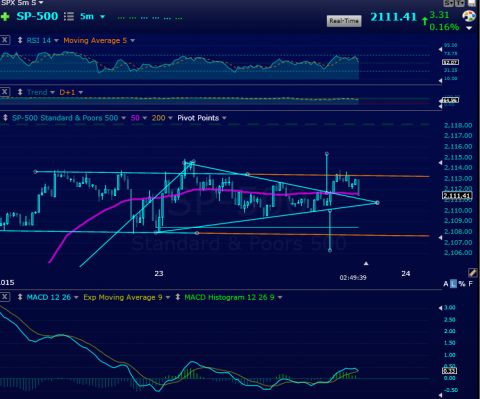Screen dimensions: 480x399
Task: Click the current price label 2,111.41 on axis
Action: coord(457,195)
